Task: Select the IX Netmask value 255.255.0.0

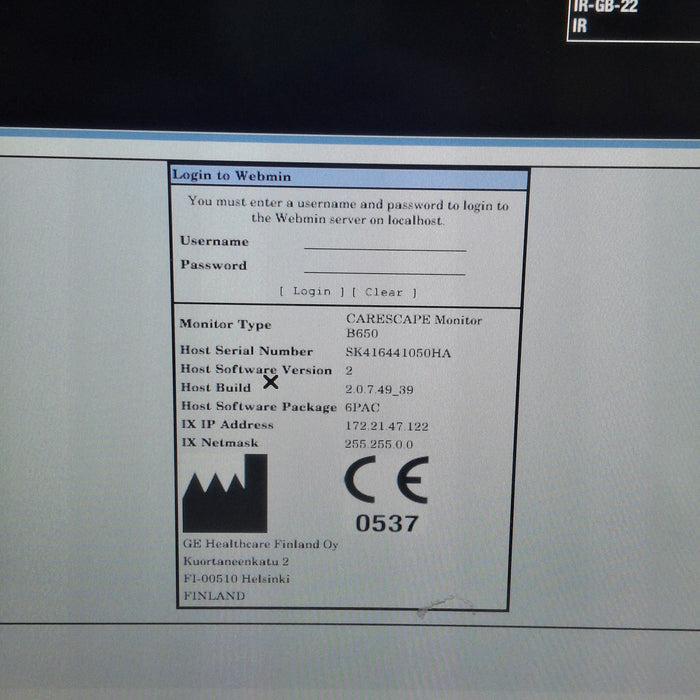Action: tap(379, 444)
